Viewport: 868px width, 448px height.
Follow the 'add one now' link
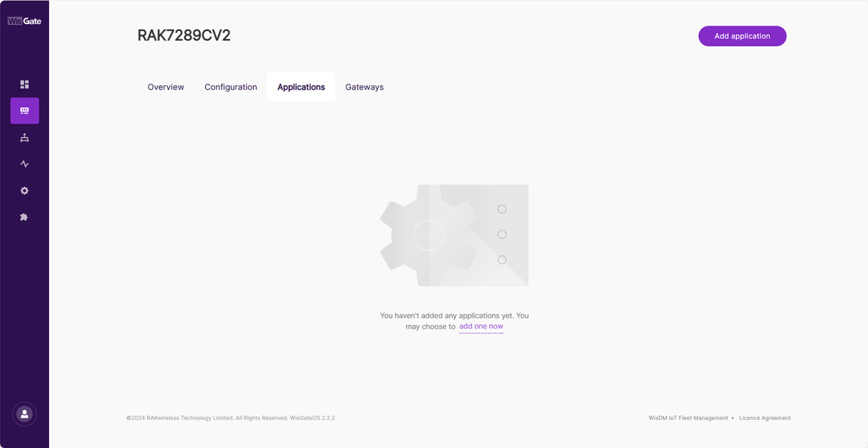[481, 327]
